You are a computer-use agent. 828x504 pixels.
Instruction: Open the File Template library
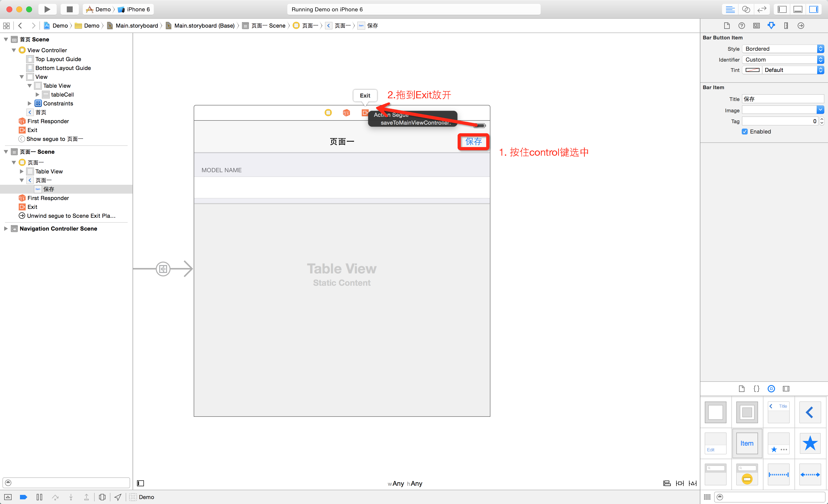click(742, 388)
